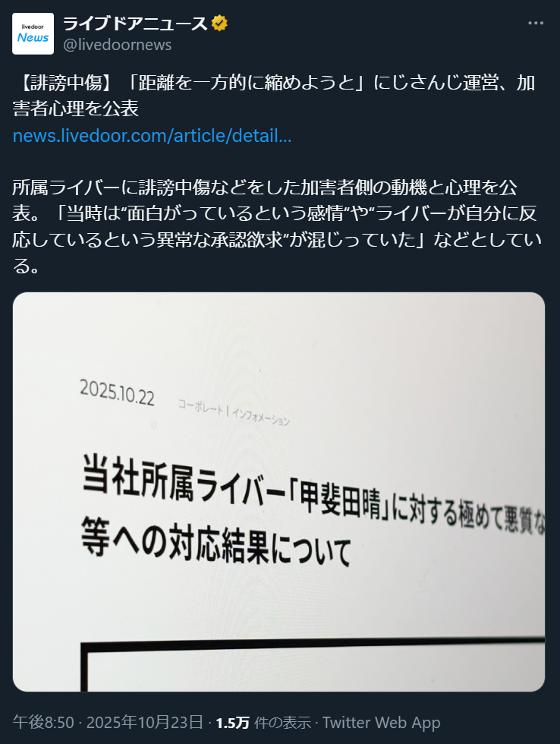Image resolution: width=560 pixels, height=744 pixels.
Task: Click the コーポレート category label in the photo
Action: point(200,407)
